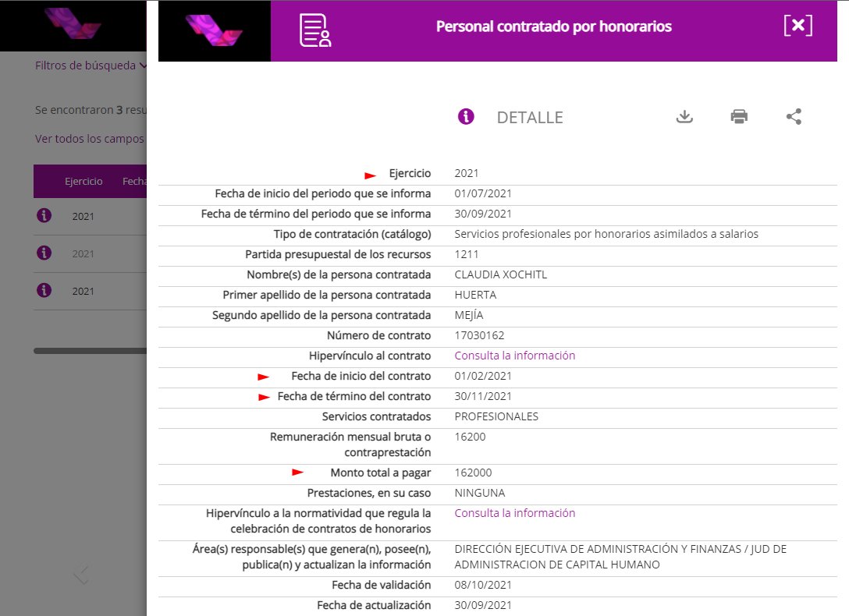Click the previous page arrow at bottom left

[x=81, y=575]
